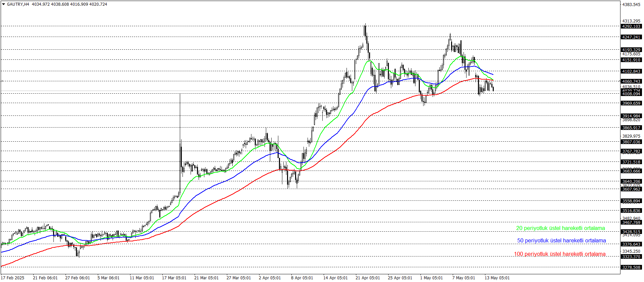644x282 pixels.
Task: Click the 25 Apr 05:01 date label
Action: tap(400, 278)
